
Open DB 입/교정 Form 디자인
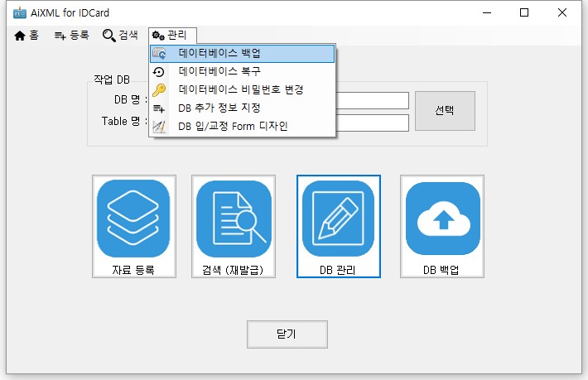coord(233,127)
